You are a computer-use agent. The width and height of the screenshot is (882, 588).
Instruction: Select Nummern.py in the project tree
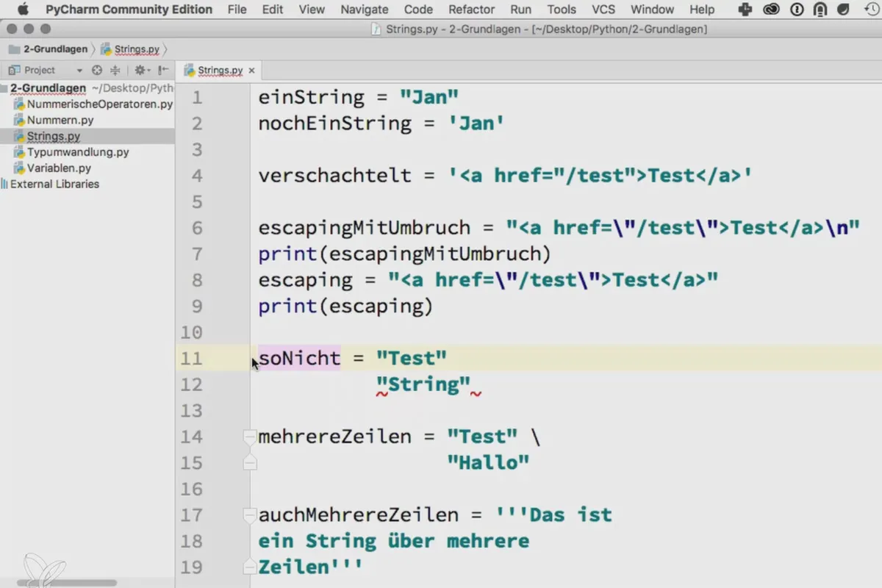pos(54,120)
